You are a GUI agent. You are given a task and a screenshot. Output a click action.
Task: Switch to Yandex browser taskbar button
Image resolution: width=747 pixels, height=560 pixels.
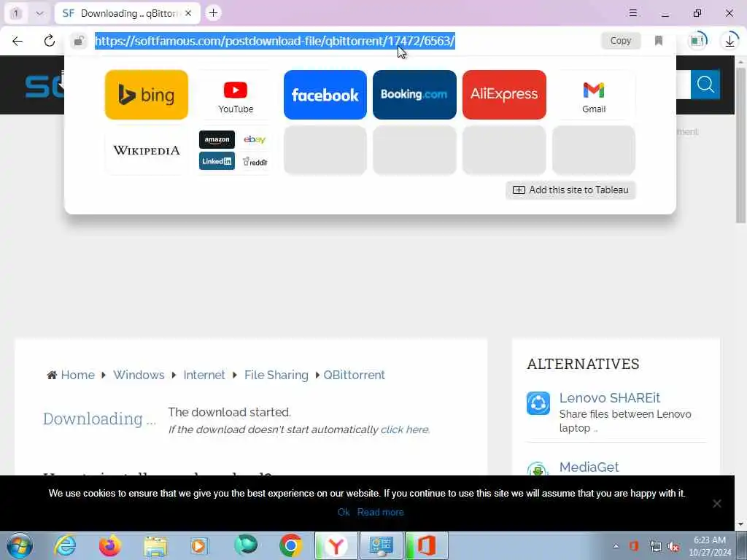pyautogui.click(x=336, y=545)
